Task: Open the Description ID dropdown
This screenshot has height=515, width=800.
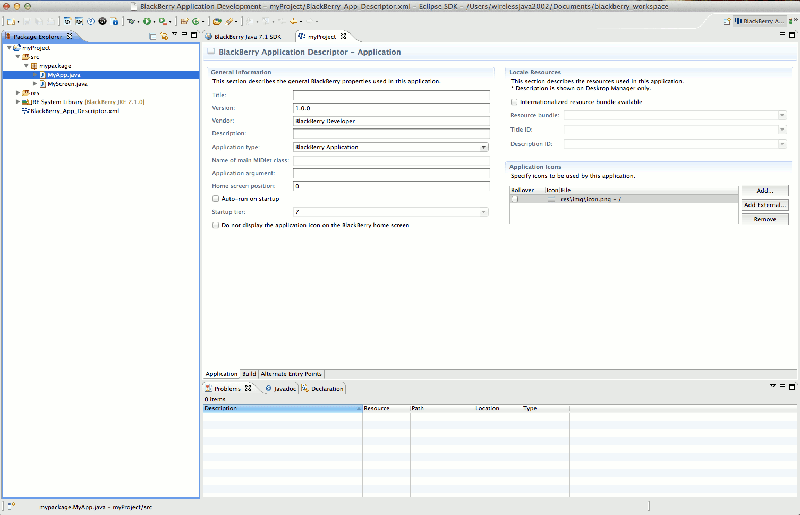Action: [x=782, y=144]
